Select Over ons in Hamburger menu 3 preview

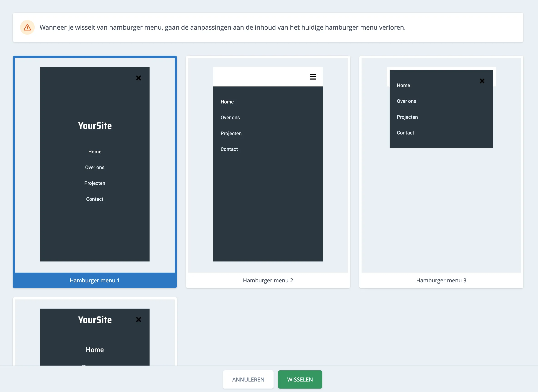pyautogui.click(x=406, y=101)
